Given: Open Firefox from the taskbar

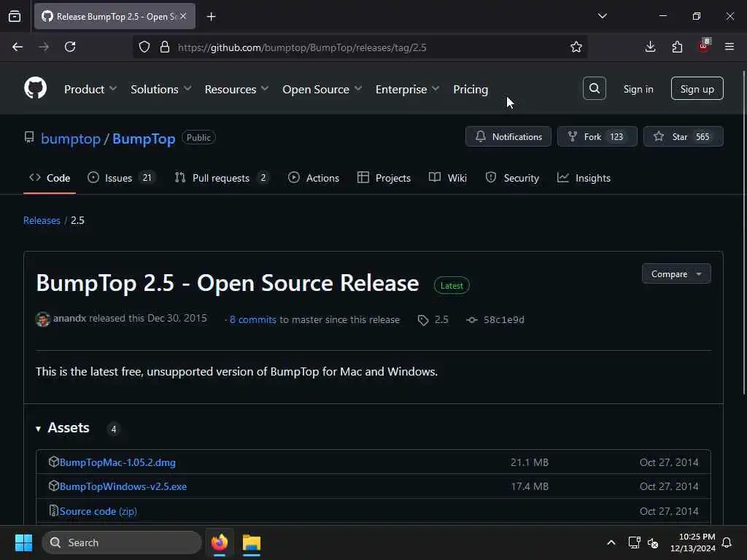Looking at the screenshot, I should click(220, 542).
